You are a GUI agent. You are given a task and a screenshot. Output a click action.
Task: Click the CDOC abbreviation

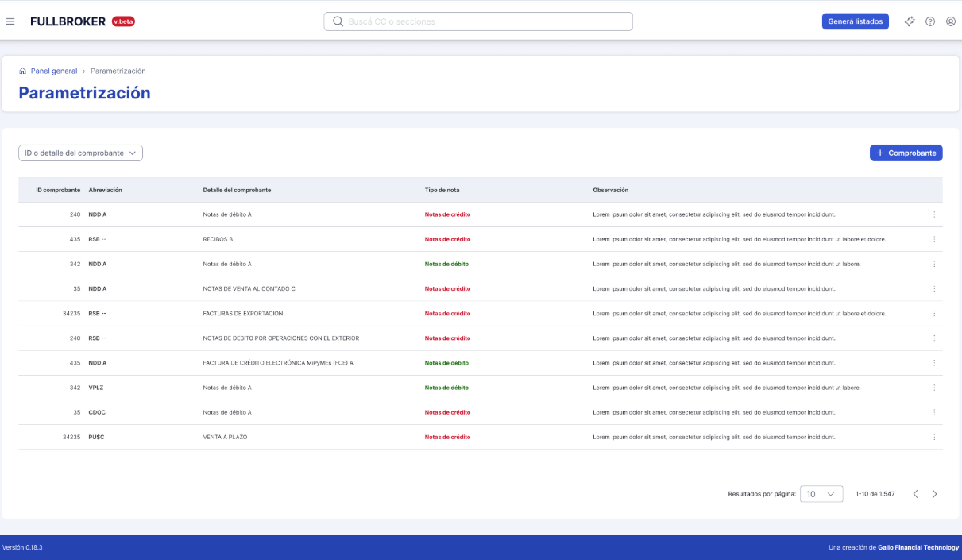click(97, 412)
